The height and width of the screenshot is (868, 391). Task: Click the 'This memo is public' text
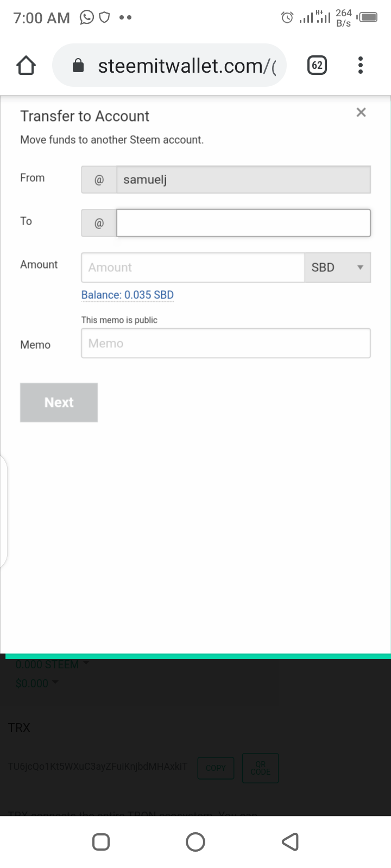pos(119,320)
